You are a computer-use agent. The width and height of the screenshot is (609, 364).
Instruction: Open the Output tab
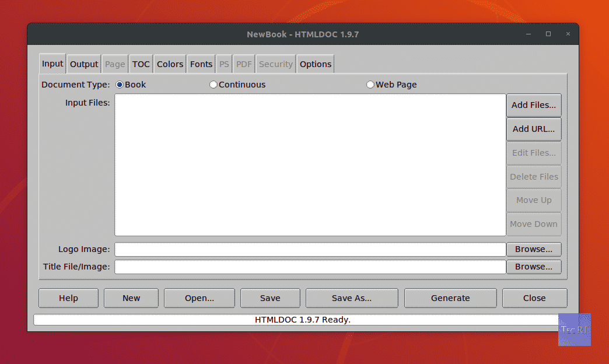coord(84,64)
